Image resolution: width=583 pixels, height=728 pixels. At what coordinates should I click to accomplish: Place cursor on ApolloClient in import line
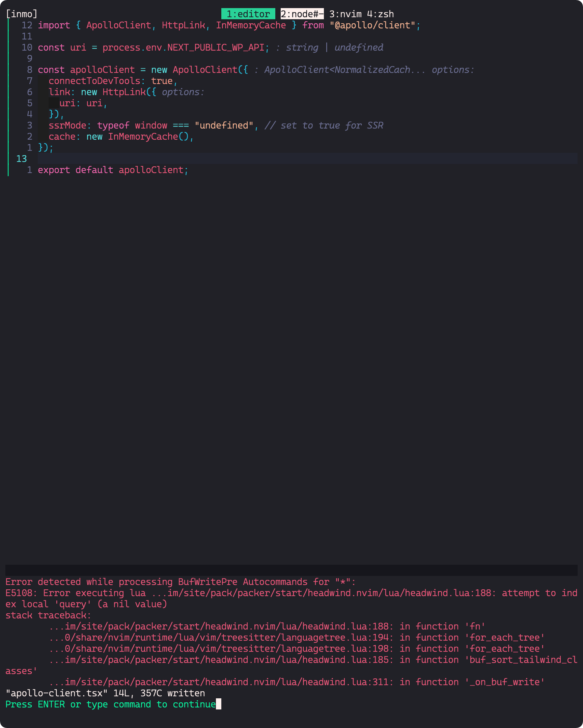(x=118, y=25)
